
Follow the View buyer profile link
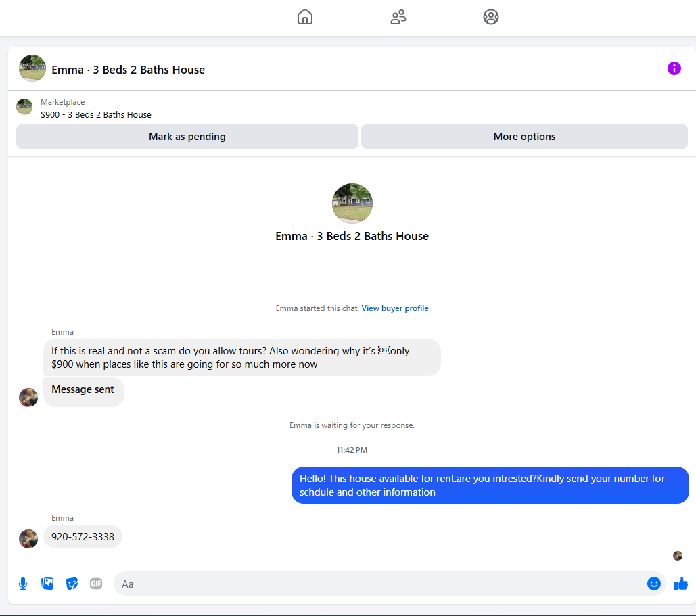point(395,308)
